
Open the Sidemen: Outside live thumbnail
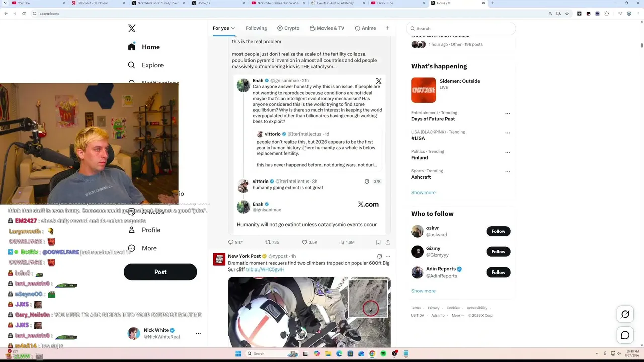tap(424, 90)
